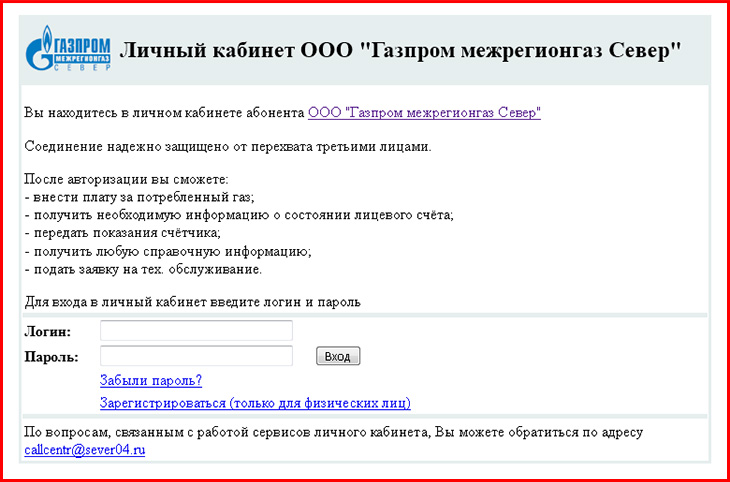Focus the Логин input field

click(x=196, y=331)
